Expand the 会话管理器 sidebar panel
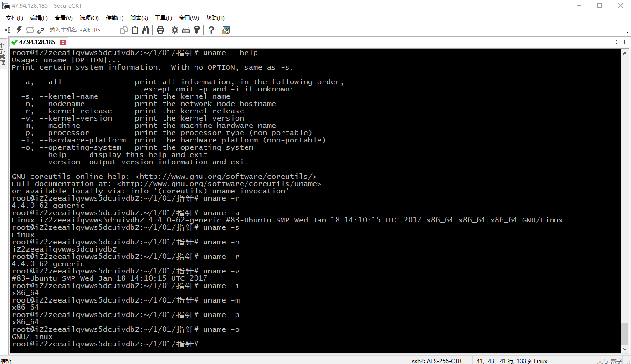Viewport: 631px width, 364px height. [x=3, y=57]
